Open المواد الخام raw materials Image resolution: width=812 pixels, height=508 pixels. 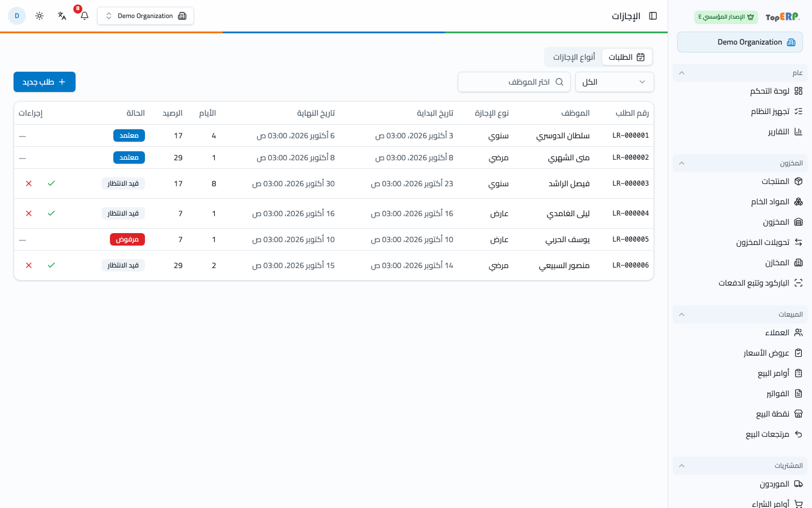click(740, 202)
